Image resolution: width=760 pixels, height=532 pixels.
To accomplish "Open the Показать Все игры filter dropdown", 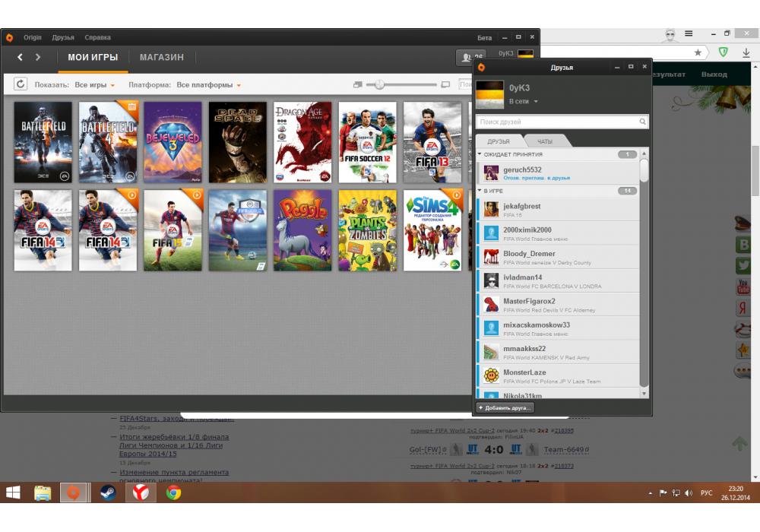I will point(94,85).
